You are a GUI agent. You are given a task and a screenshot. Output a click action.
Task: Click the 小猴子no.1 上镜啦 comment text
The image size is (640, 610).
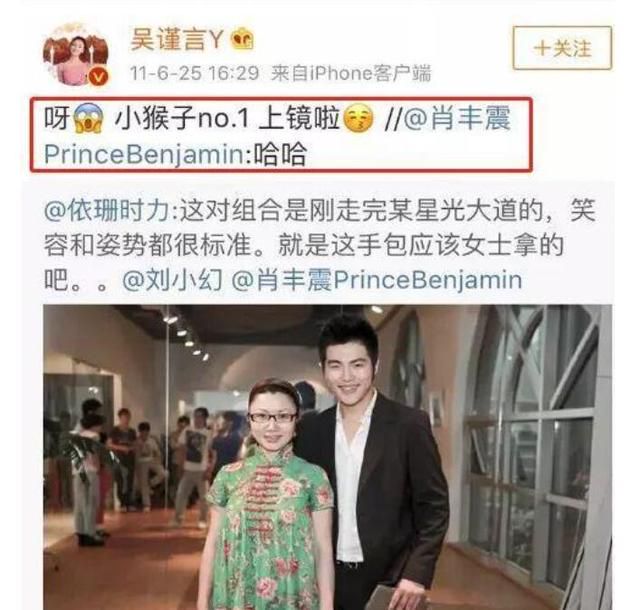tap(227, 119)
